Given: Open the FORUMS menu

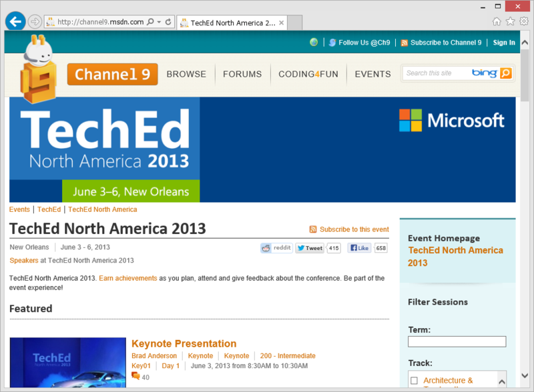Looking at the screenshot, I should 242,74.
